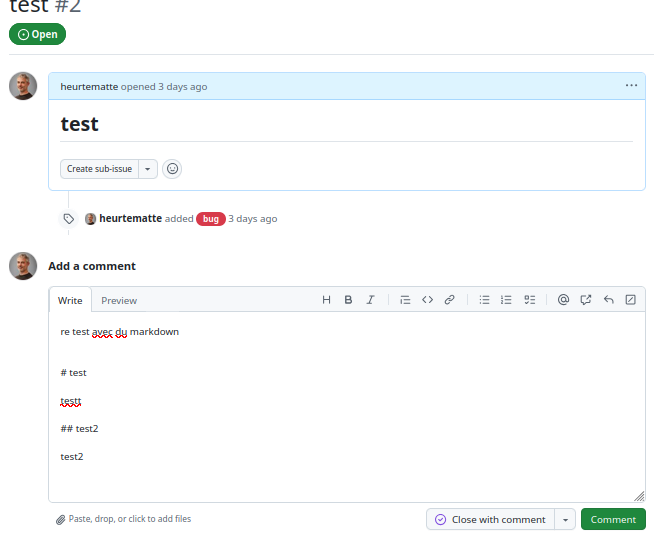Add a link via toolbar
The width and height of the screenshot is (654, 552).
click(449, 300)
